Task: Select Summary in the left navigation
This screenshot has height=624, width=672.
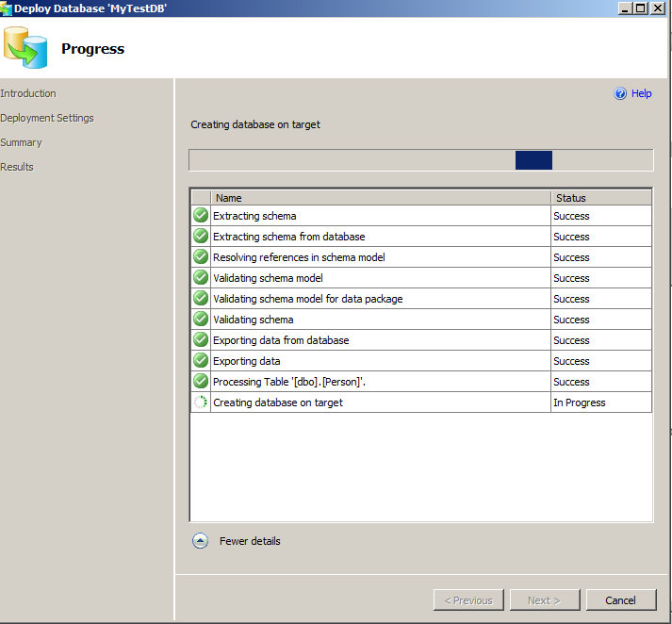Action: click(21, 142)
